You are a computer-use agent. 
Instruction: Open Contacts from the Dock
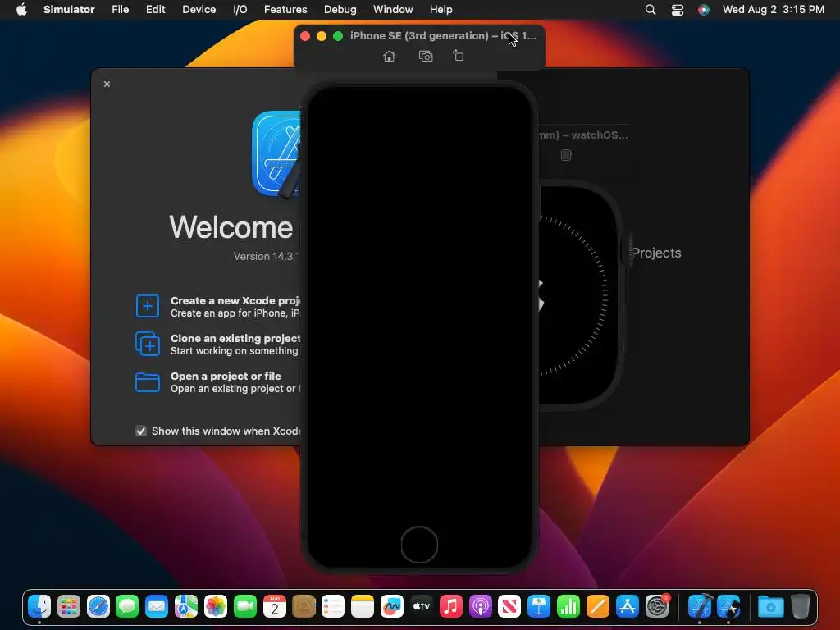pos(304,606)
